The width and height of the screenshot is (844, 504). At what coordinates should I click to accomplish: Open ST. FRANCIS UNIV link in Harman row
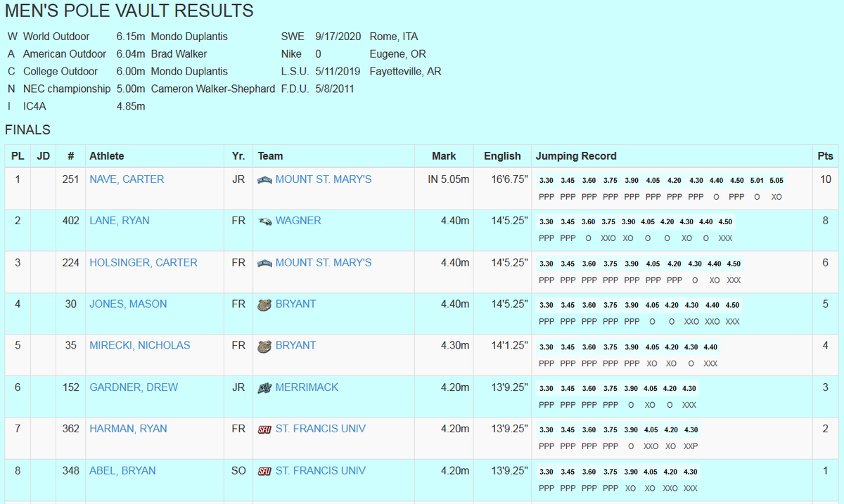tap(321, 429)
